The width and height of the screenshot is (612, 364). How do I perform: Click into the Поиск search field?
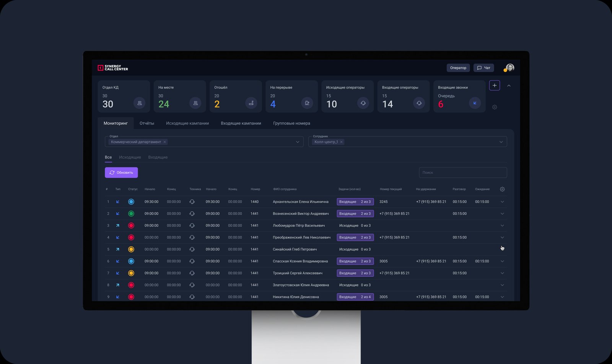point(463,172)
